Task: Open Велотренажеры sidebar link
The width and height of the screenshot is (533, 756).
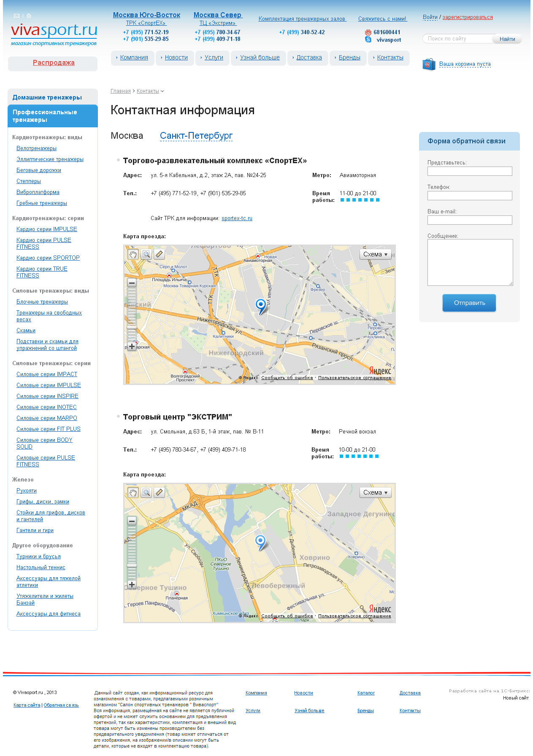Action: coord(36,148)
